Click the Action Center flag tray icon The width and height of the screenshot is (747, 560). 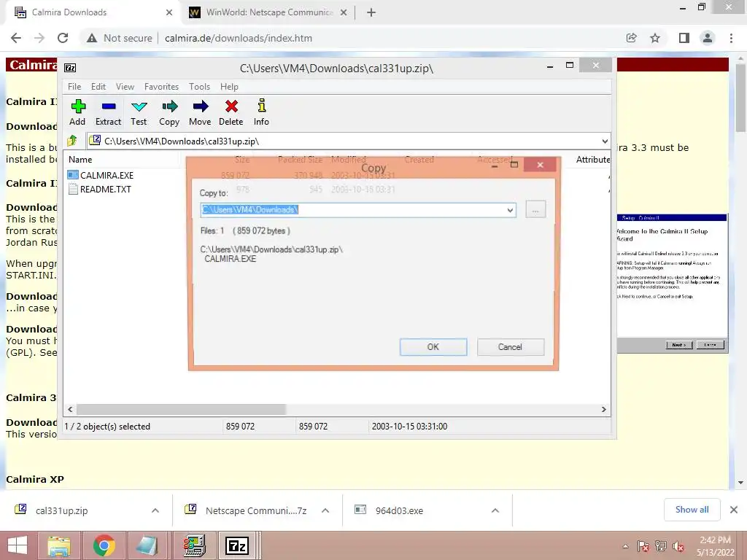pyautogui.click(x=643, y=546)
